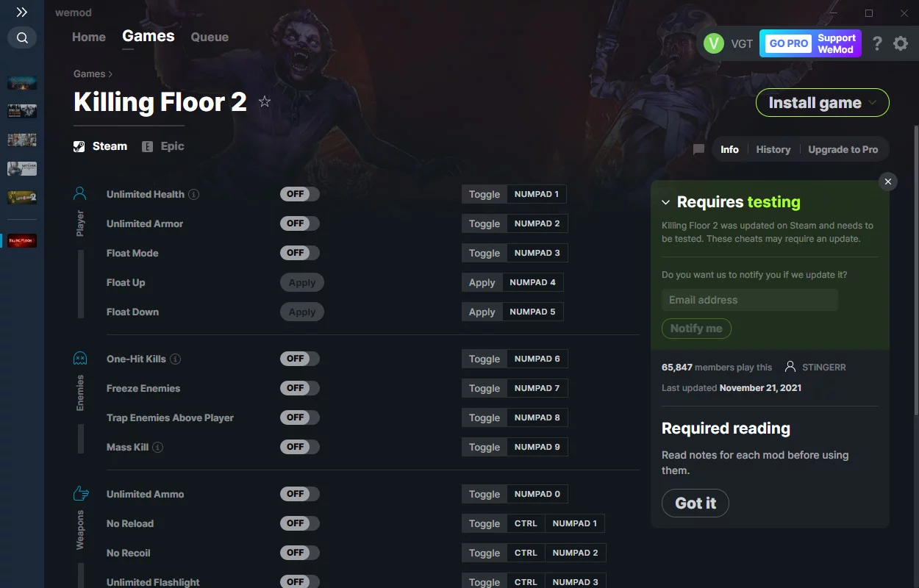Show info for Unlimited Health
Screen dimensions: 919x588
pos(193,195)
